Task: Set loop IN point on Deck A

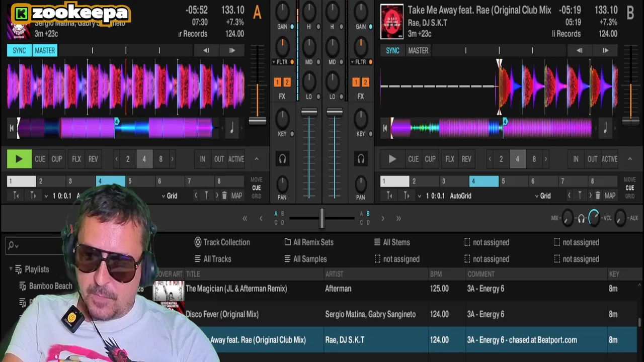Action: [x=202, y=159]
